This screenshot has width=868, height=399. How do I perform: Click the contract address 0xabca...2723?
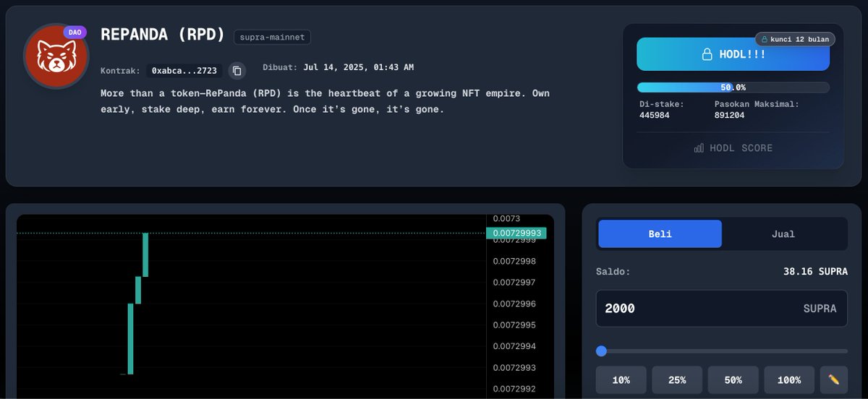pos(184,71)
